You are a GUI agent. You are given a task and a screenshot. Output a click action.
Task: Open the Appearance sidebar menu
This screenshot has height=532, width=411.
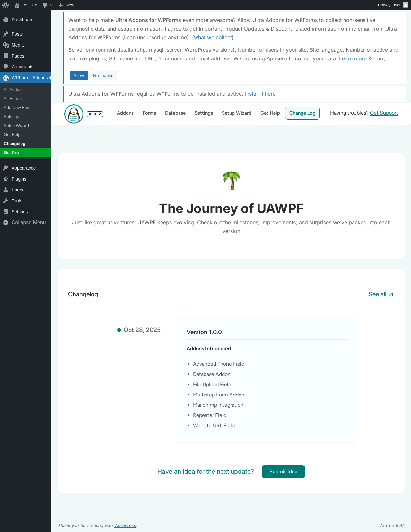pyautogui.click(x=26, y=168)
